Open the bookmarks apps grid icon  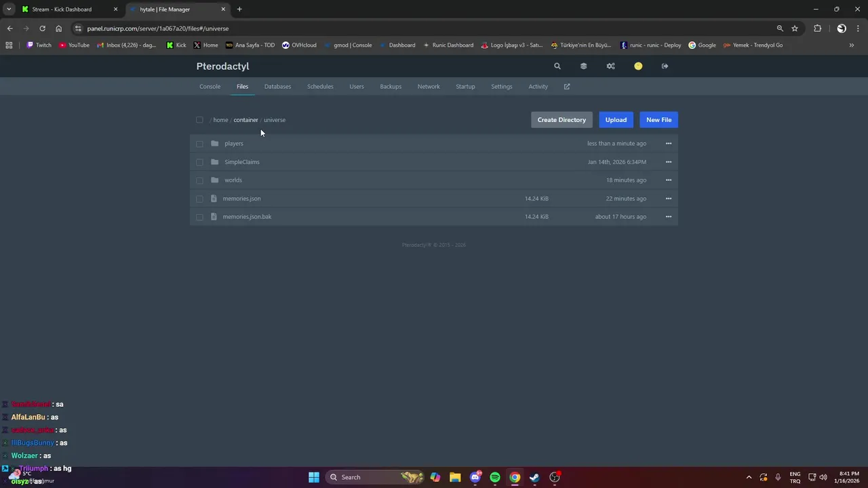(x=9, y=45)
